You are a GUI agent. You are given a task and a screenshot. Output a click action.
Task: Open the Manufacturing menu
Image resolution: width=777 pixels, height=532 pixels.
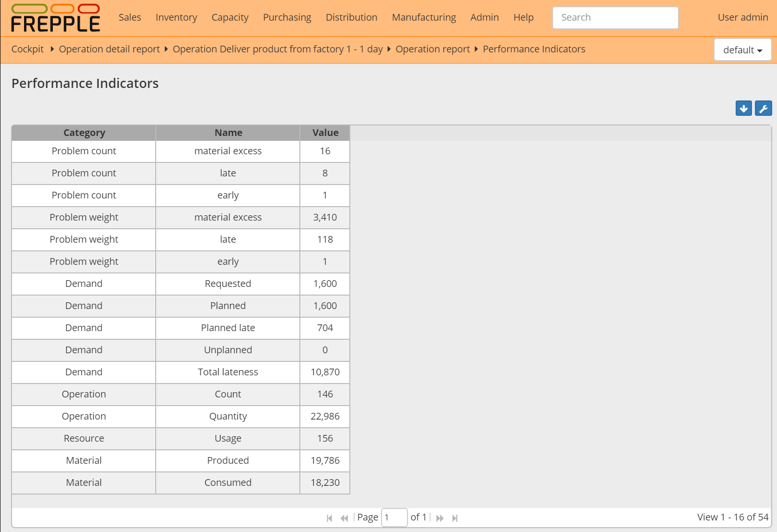pos(423,17)
